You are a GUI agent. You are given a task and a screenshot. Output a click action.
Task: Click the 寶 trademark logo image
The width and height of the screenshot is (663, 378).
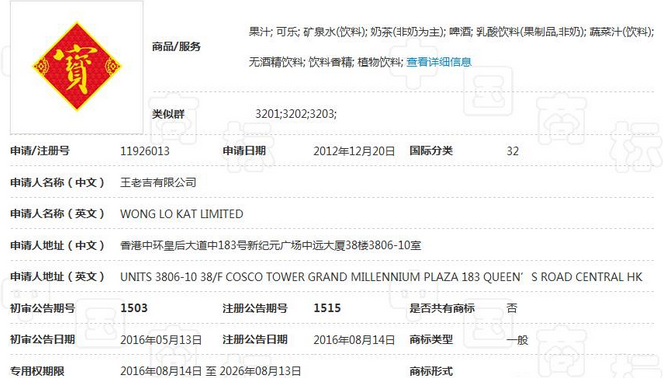coord(77,66)
